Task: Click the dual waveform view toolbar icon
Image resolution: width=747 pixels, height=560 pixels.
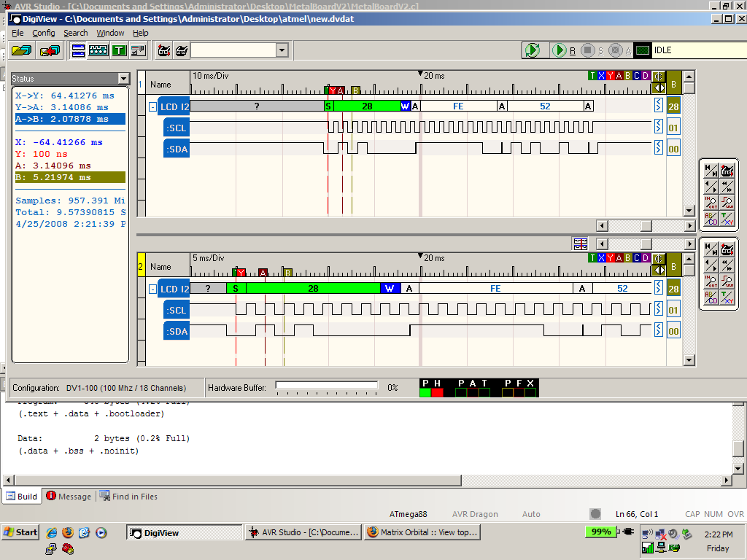Action: coord(77,50)
